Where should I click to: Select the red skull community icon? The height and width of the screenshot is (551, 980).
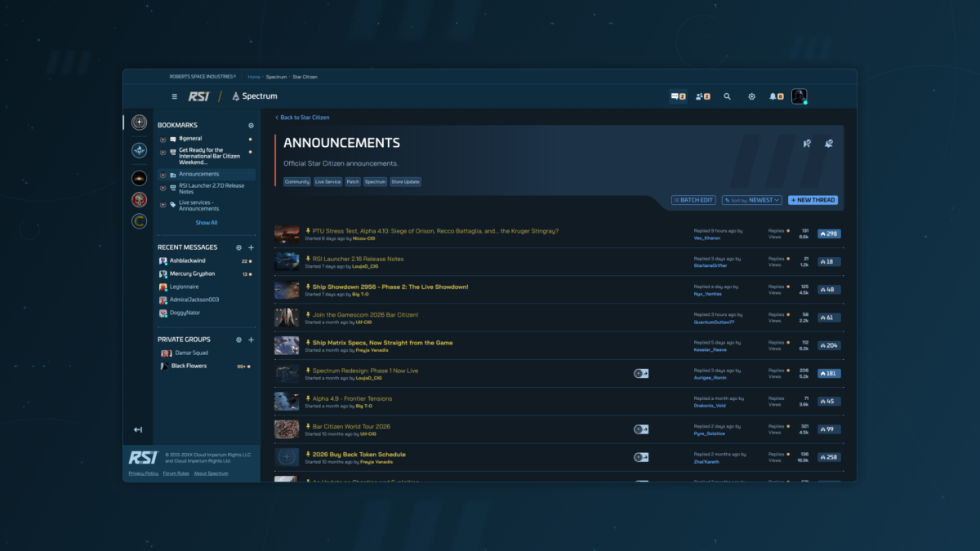click(x=140, y=199)
